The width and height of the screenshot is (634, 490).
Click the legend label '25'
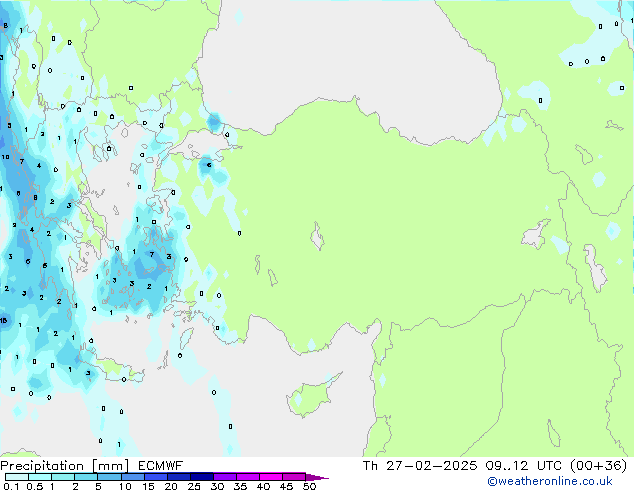pyautogui.click(x=194, y=486)
